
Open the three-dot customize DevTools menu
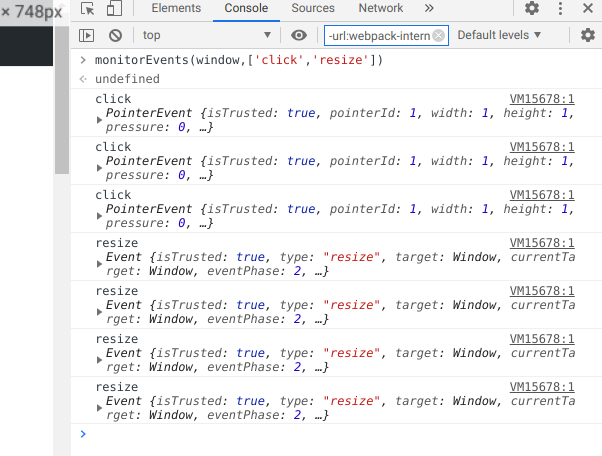pos(559,9)
